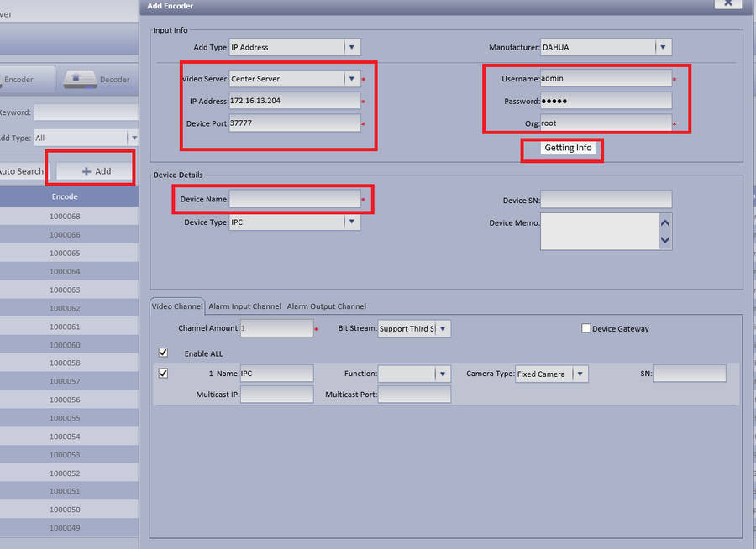
Task: Click the Password field
Action: pos(606,101)
